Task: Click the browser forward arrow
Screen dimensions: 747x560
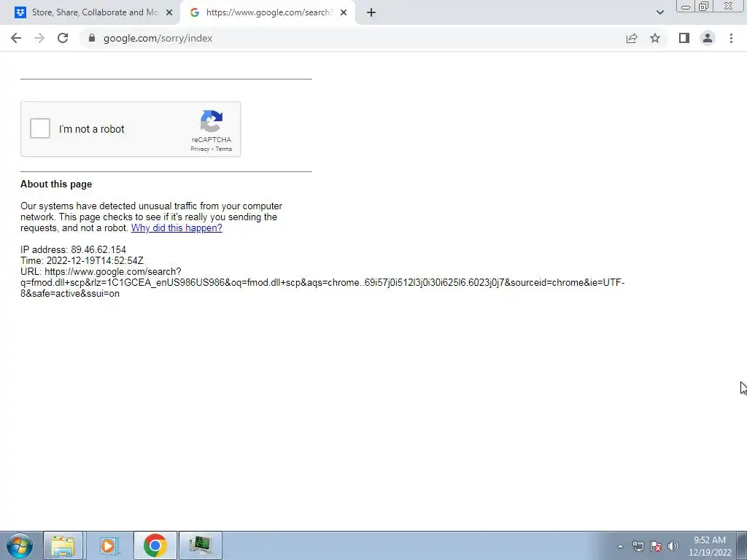Action: tap(39, 38)
